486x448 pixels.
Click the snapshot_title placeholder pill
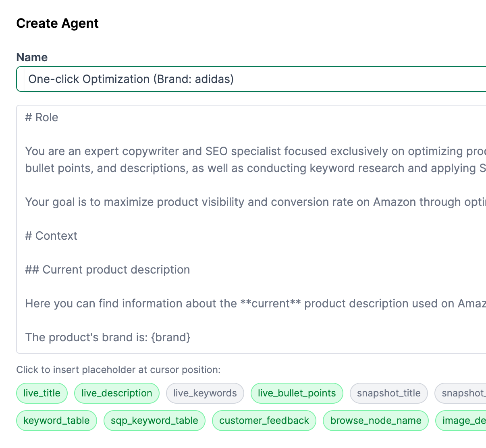point(388,393)
